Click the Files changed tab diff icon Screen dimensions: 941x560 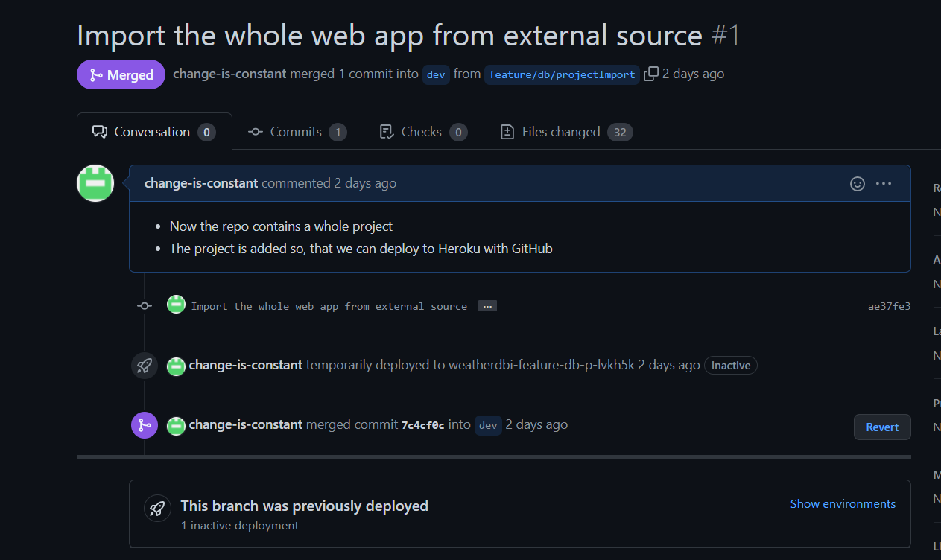point(507,132)
